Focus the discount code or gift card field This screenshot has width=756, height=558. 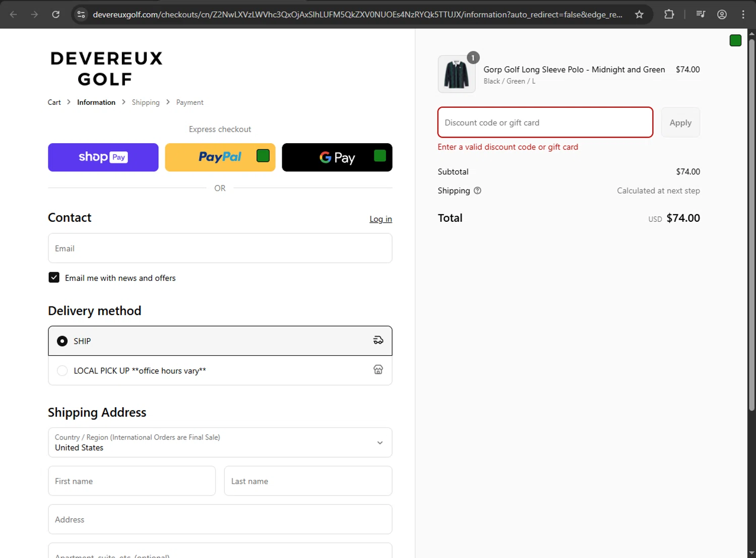coord(545,122)
